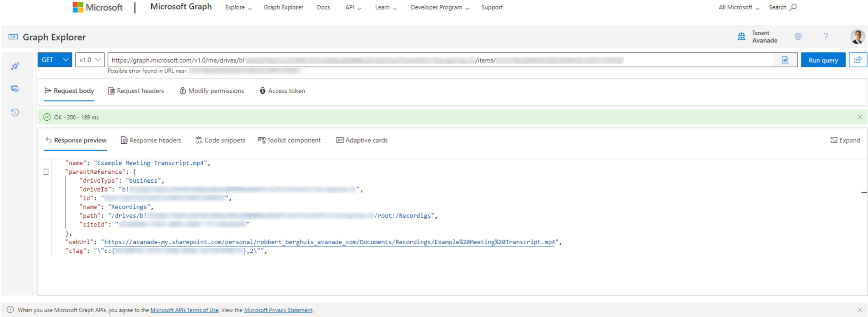Select Adaptive cards tab

coord(362,140)
